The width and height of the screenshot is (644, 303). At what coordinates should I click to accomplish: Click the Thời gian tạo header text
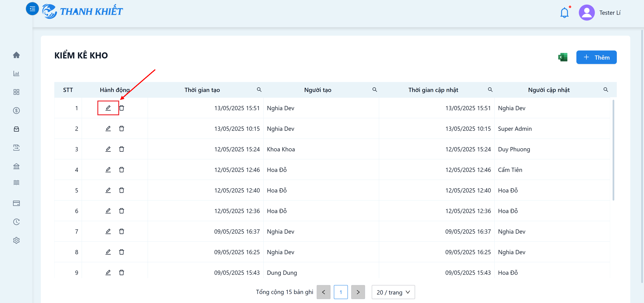point(202,90)
